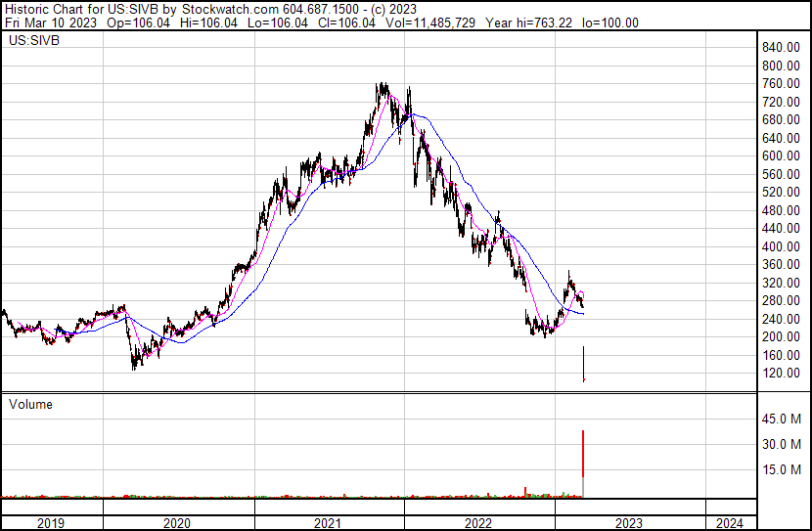Screen dimensions: 812x531
Task: Select the 2023 year label on the time axis
Action: (629, 523)
